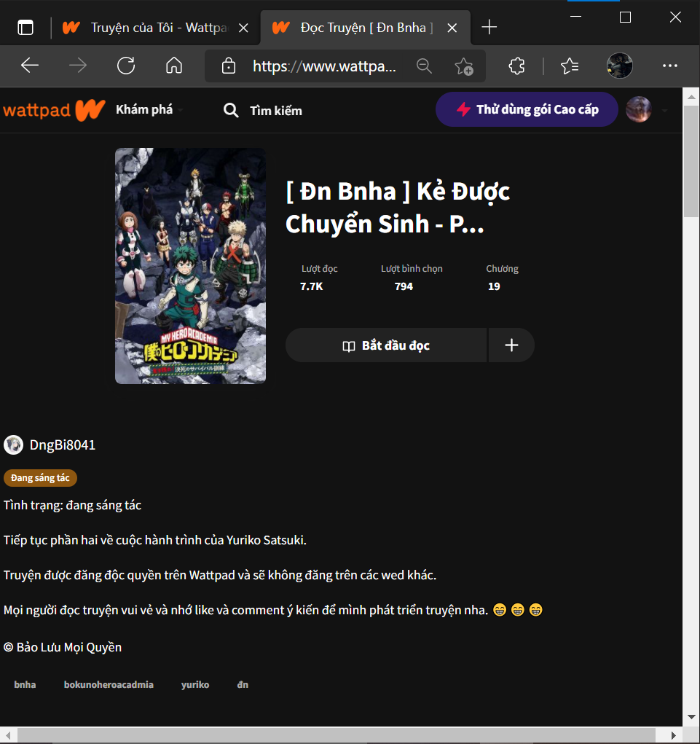Viewport: 700px width, 744px height.
Task: Click the '794' vote count
Action: pyautogui.click(x=404, y=286)
